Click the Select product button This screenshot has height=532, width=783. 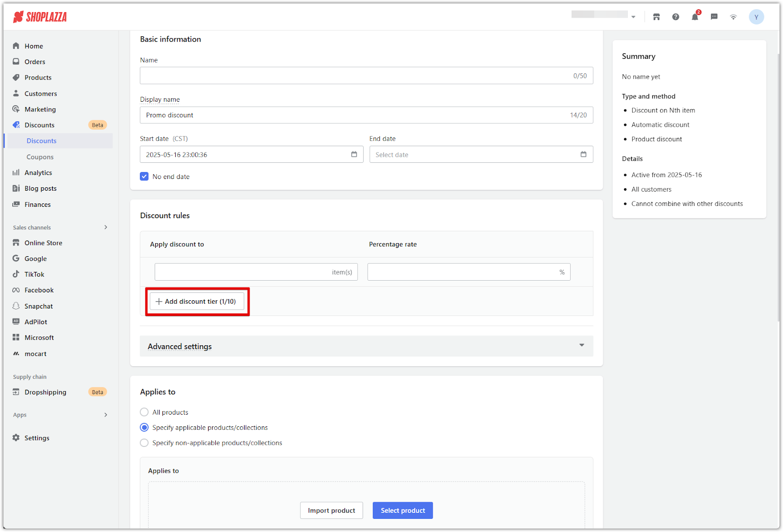point(402,510)
